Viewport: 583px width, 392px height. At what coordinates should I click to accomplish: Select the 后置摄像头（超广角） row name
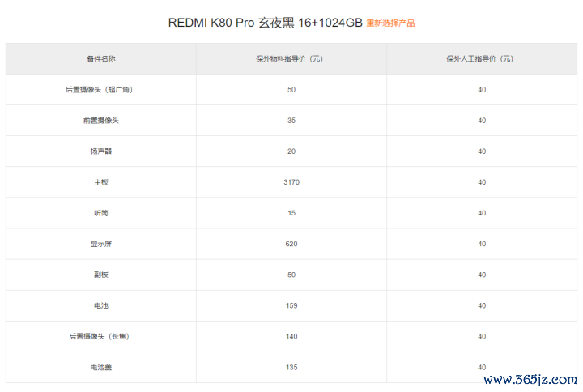(100, 90)
